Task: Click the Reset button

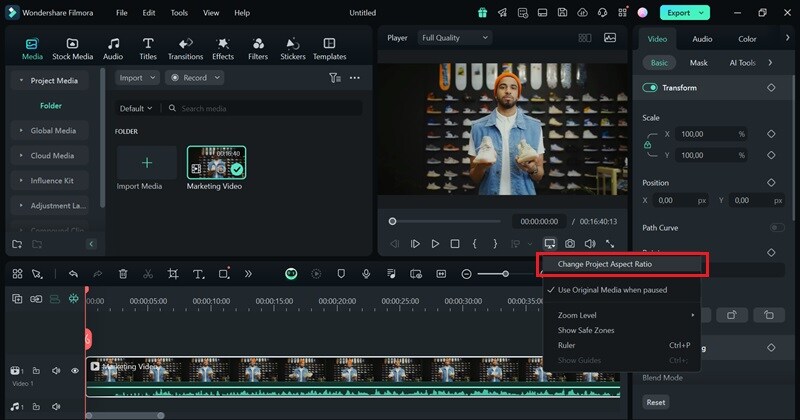Action: pyautogui.click(x=656, y=402)
